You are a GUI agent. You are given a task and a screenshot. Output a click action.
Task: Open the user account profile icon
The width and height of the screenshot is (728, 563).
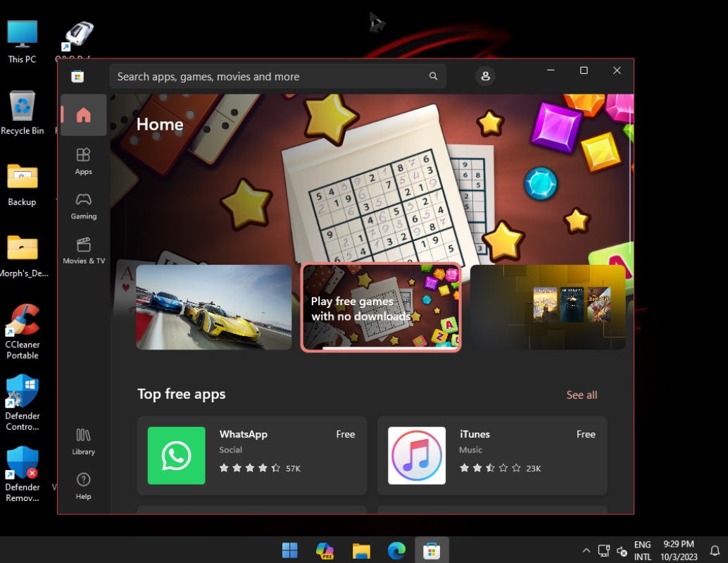(485, 76)
